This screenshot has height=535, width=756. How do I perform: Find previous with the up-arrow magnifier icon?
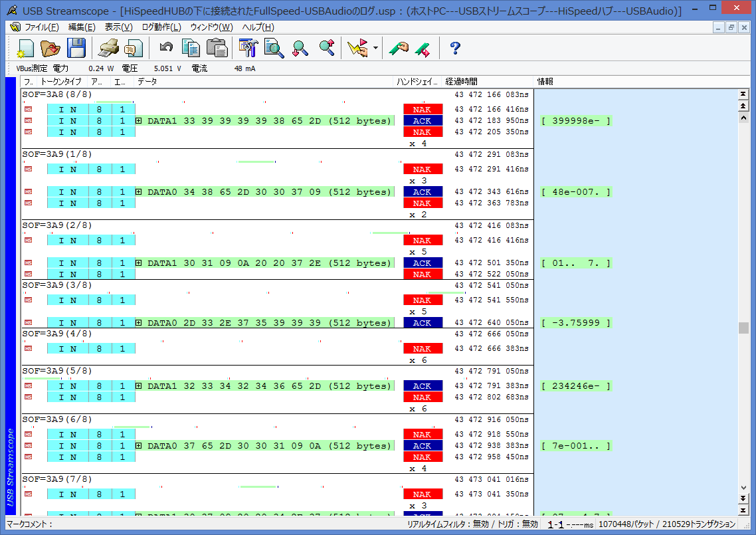coord(327,47)
